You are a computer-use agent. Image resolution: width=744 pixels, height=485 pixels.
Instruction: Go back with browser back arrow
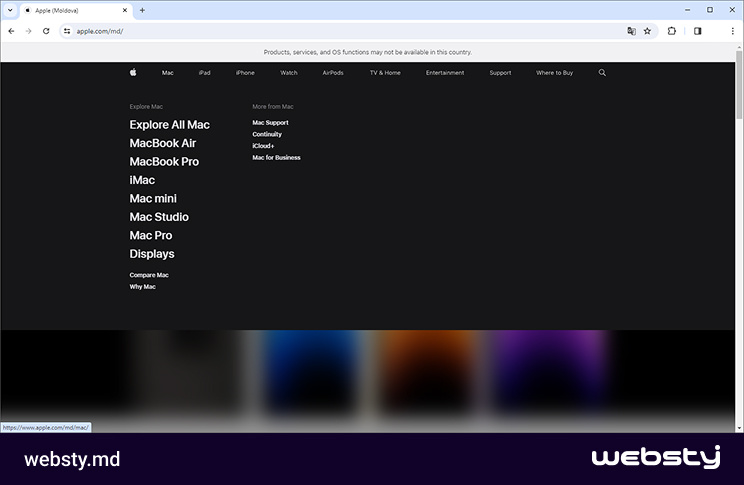pyautogui.click(x=11, y=31)
